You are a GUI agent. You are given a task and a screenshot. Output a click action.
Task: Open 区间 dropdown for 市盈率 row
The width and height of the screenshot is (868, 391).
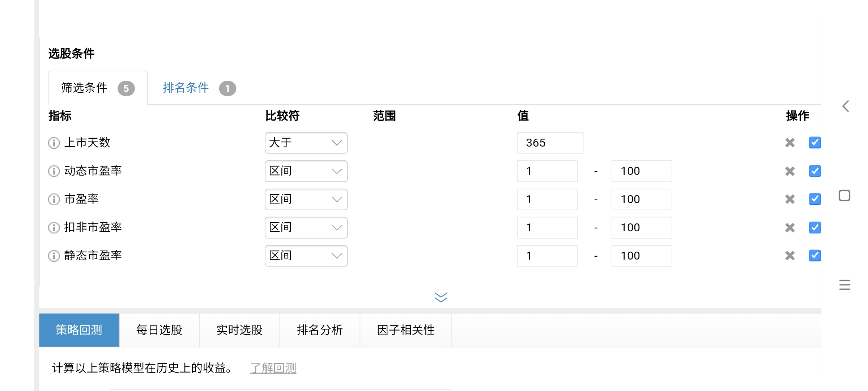(x=306, y=199)
